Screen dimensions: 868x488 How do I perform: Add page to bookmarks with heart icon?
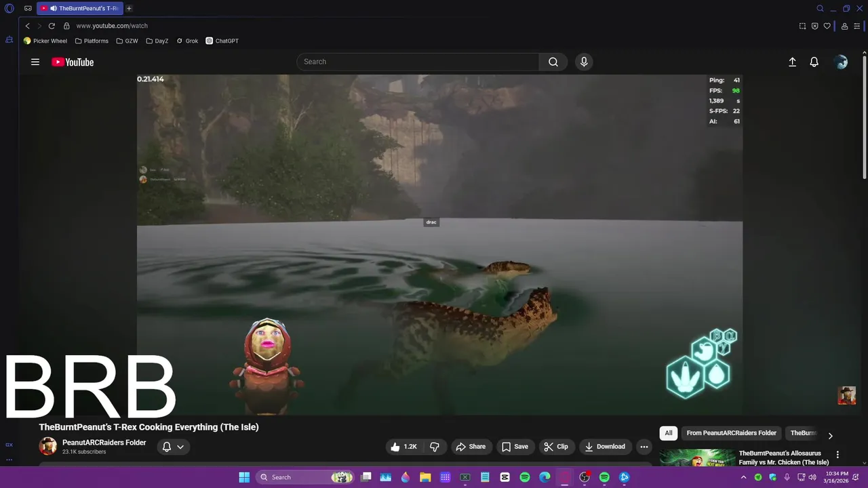point(827,26)
